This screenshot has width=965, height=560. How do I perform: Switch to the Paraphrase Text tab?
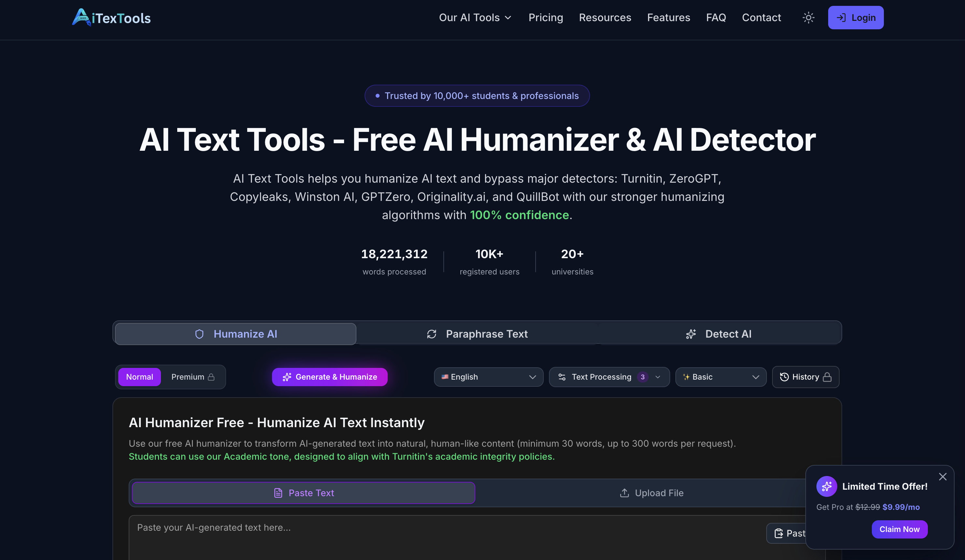click(477, 334)
